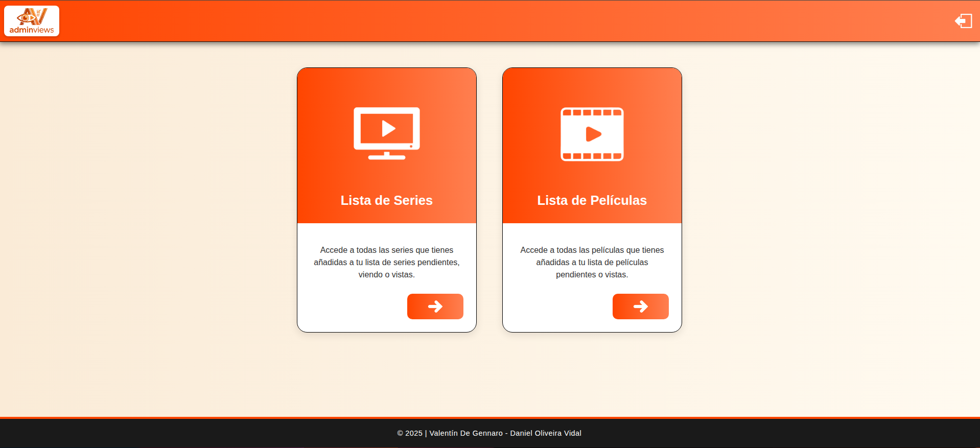The width and height of the screenshot is (980, 448).
Task: Click the películas card description paragraph
Action: pos(592,262)
